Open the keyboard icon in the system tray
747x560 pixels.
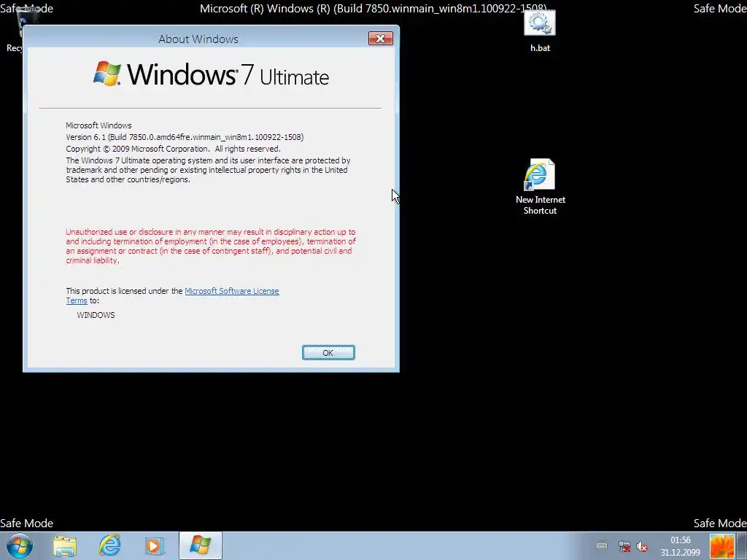click(x=602, y=545)
